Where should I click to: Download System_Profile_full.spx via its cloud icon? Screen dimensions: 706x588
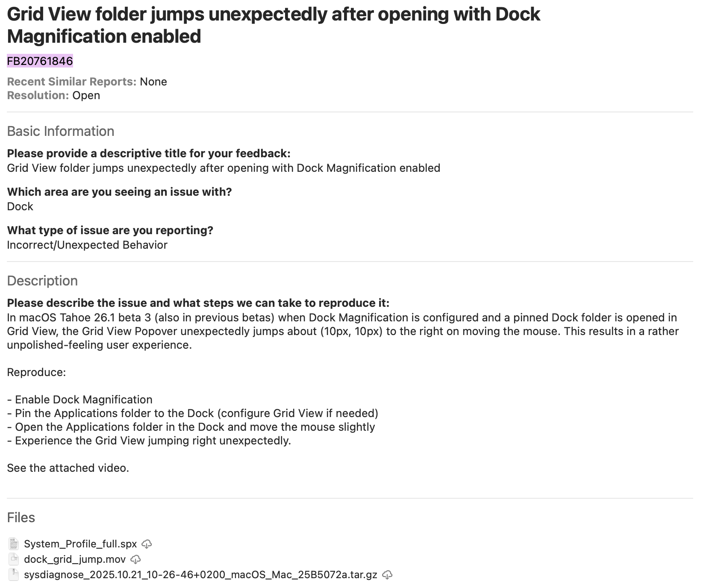click(x=147, y=544)
